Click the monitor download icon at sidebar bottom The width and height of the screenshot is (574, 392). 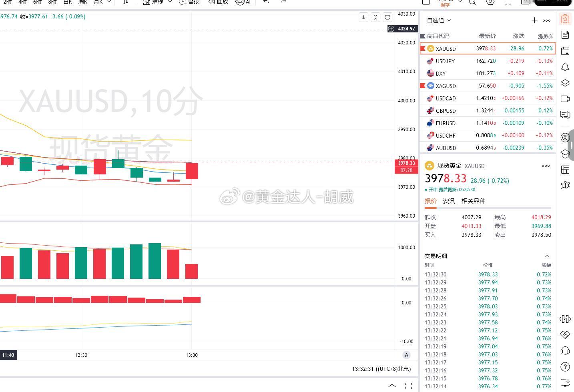[565, 382]
